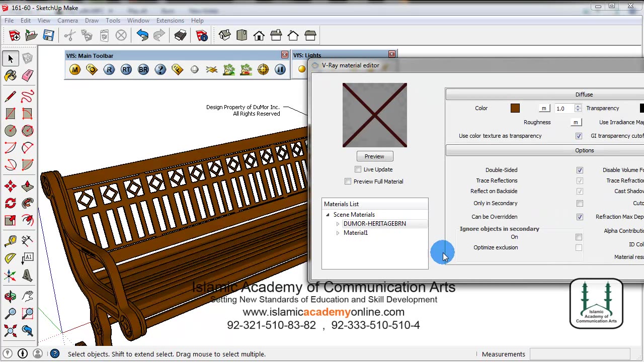
Task: Enable Only in Secondary checkbox
Action: (x=580, y=203)
